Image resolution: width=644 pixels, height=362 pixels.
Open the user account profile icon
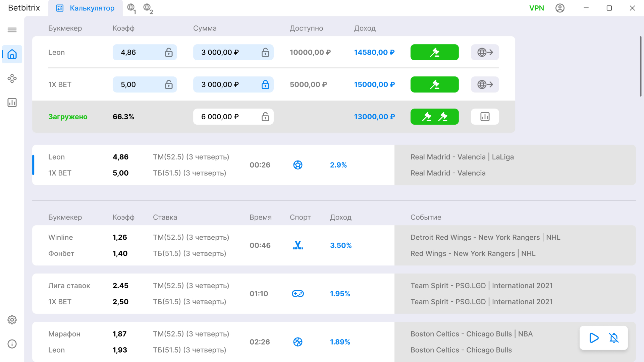560,8
